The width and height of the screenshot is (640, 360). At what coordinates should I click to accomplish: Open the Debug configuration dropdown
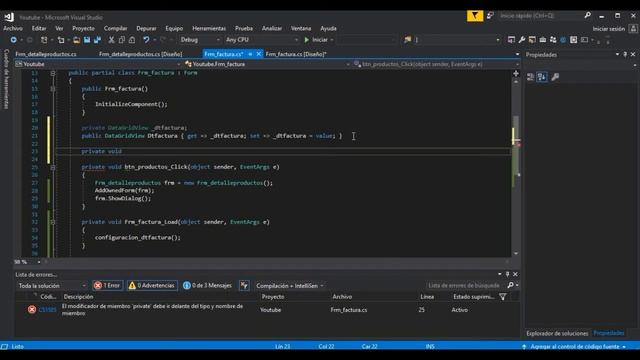(200, 40)
